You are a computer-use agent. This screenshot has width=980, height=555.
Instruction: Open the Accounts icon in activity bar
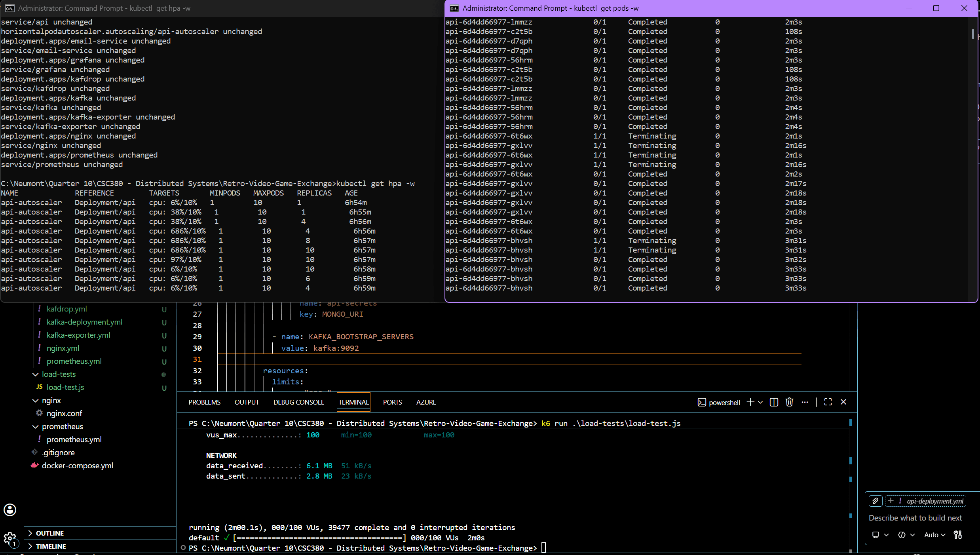click(x=10, y=510)
